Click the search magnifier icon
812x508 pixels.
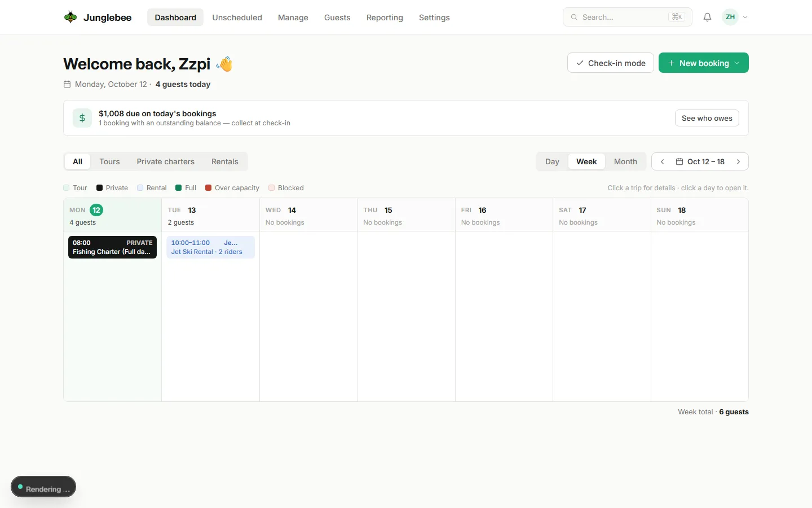(574, 17)
